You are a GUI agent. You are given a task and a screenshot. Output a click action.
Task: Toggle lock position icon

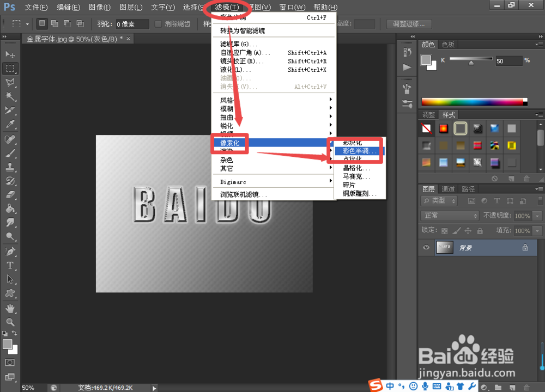coord(468,230)
